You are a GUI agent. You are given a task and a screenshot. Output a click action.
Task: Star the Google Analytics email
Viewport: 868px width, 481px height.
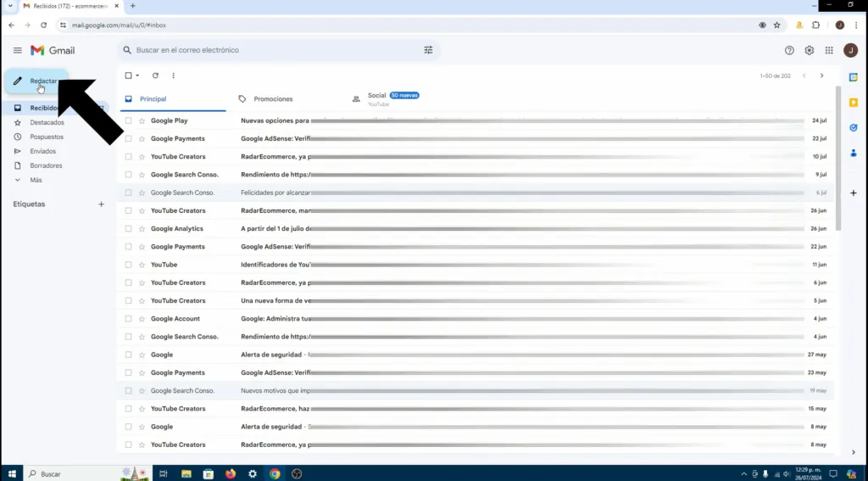pos(142,229)
